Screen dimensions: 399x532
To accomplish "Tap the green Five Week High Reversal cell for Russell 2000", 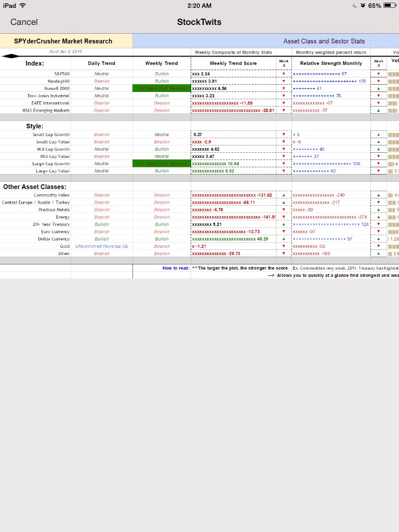I will point(162,88).
